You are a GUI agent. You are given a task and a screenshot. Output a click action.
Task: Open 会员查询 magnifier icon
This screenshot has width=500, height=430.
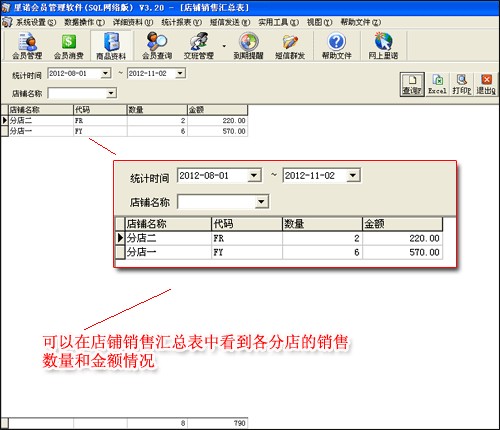tap(157, 46)
